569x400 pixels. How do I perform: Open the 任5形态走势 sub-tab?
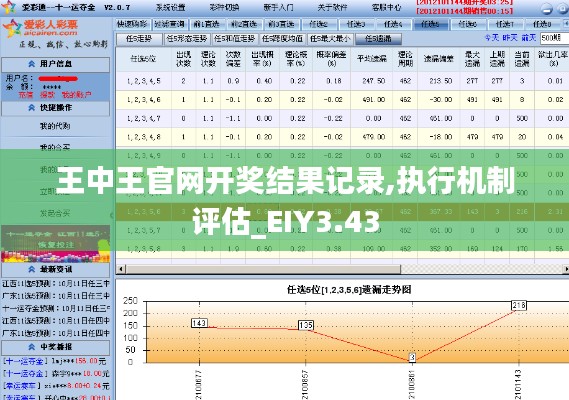tap(187, 38)
